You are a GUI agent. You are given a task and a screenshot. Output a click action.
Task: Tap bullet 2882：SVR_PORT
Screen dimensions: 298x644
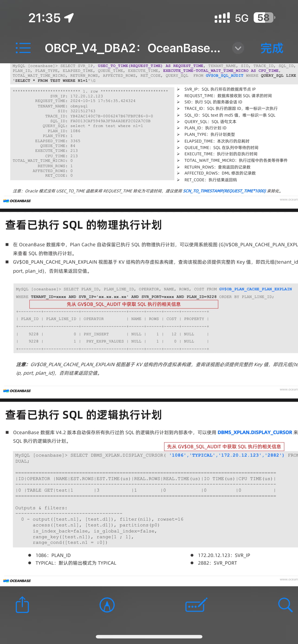[214, 563]
